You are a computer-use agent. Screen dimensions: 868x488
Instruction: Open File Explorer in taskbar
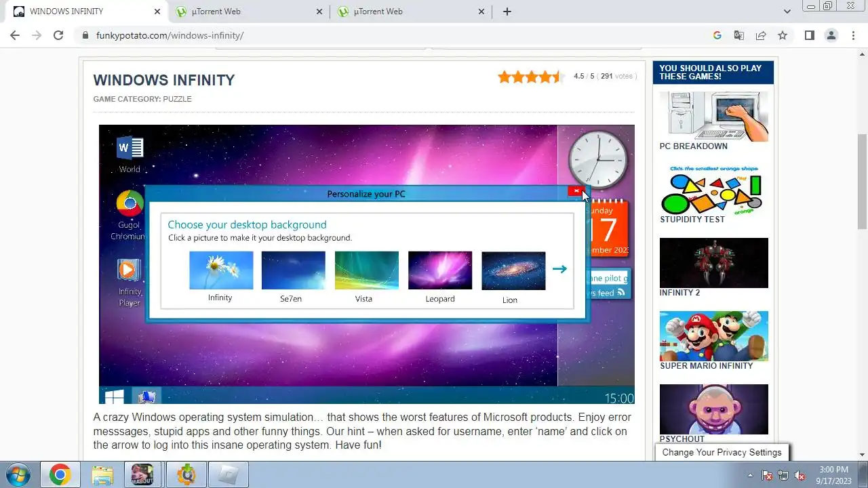tap(102, 475)
